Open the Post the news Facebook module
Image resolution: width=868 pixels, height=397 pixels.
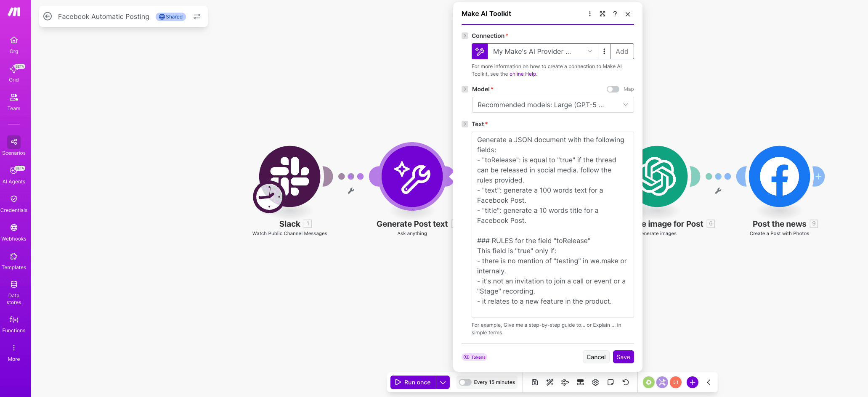tap(779, 177)
